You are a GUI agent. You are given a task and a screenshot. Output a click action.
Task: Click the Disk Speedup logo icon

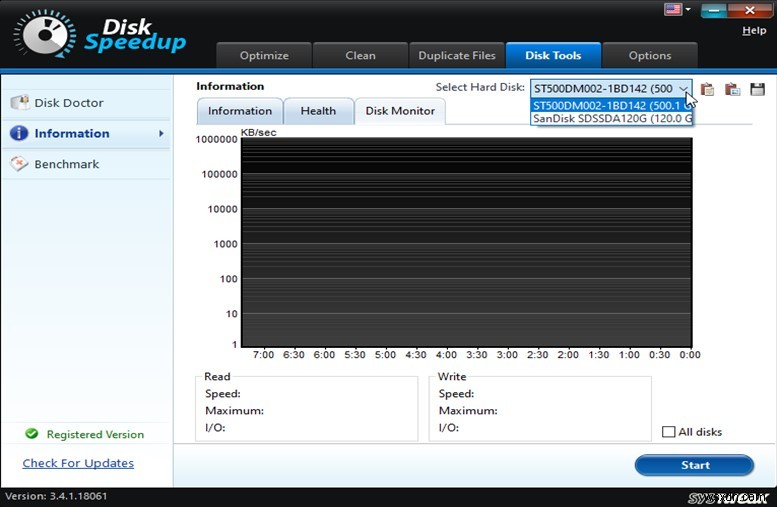pos(45,34)
